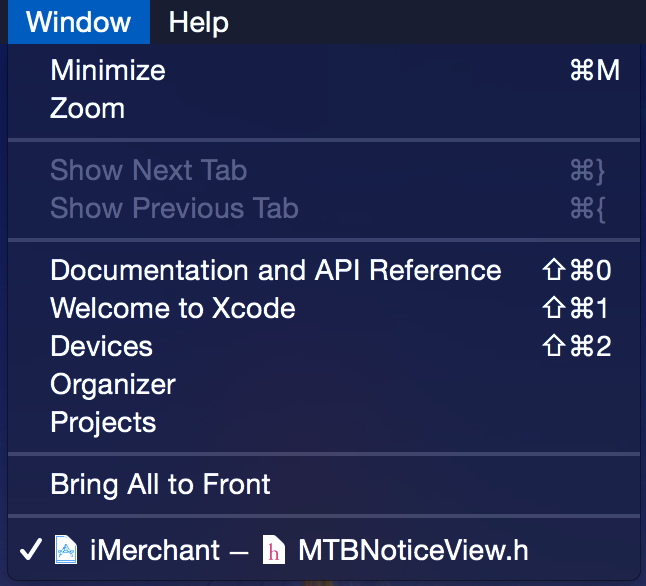
Task: Click the checkmark next to iMerchant window
Action: click(x=29, y=549)
